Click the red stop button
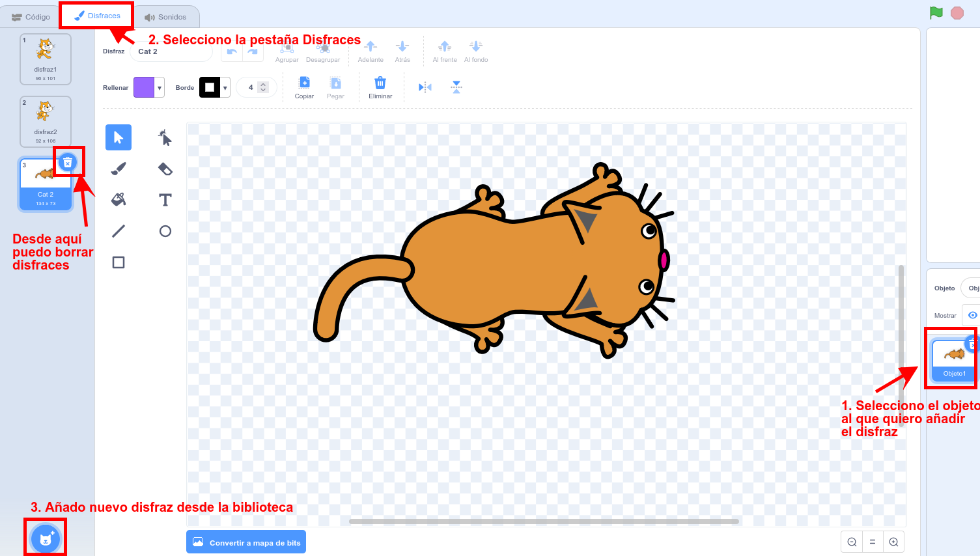This screenshot has width=980, height=556. click(957, 13)
